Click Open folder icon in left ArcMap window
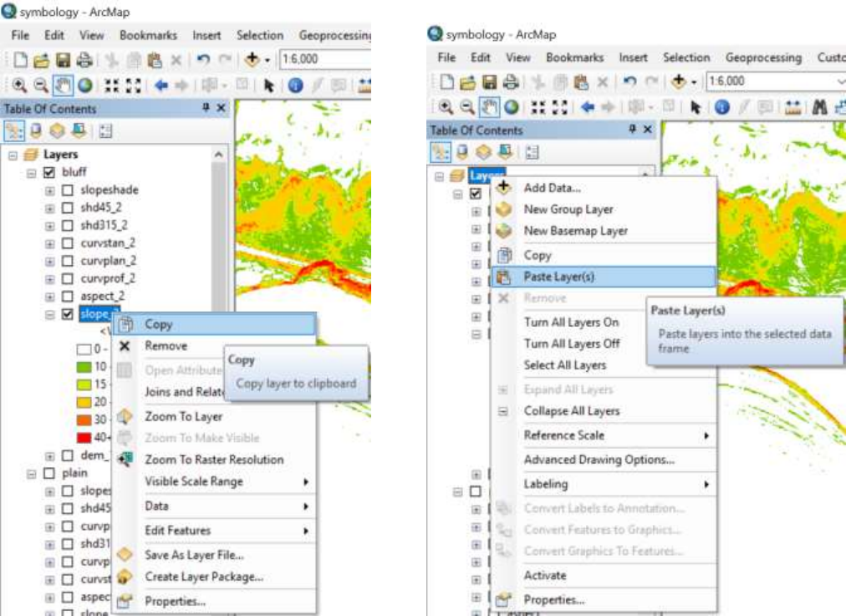846x616 pixels. tap(42, 60)
